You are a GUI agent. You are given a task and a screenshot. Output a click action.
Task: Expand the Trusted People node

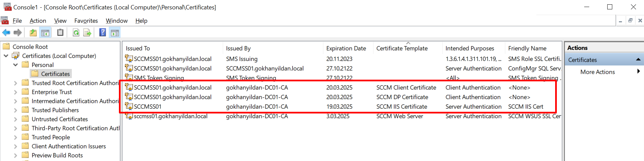click(x=15, y=137)
